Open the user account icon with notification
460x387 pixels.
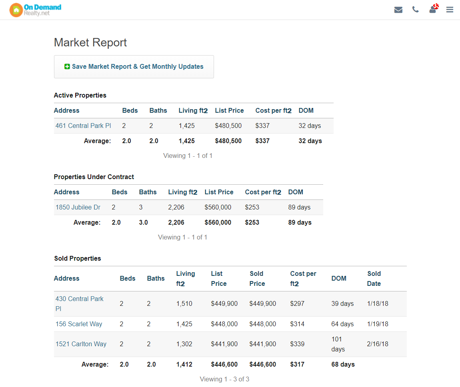tap(433, 9)
